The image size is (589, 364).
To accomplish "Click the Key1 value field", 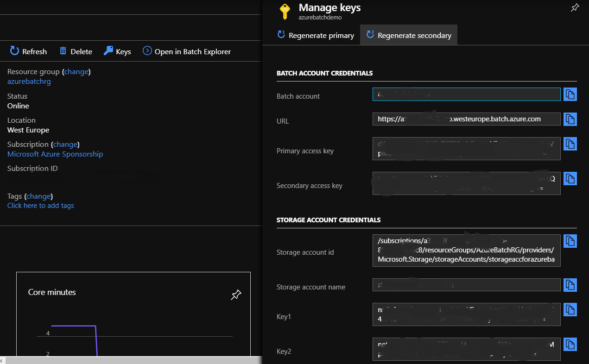I will tap(467, 314).
